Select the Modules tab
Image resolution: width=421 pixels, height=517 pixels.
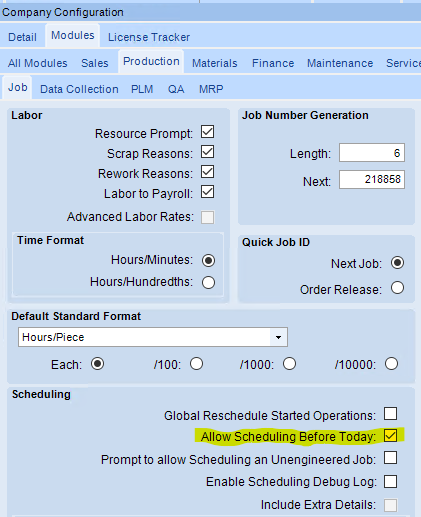(x=73, y=35)
